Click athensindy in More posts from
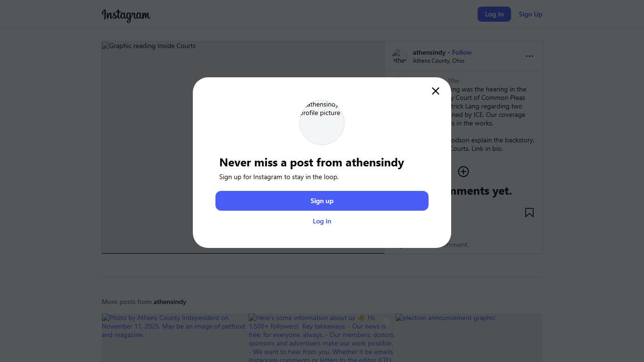 [170, 302]
